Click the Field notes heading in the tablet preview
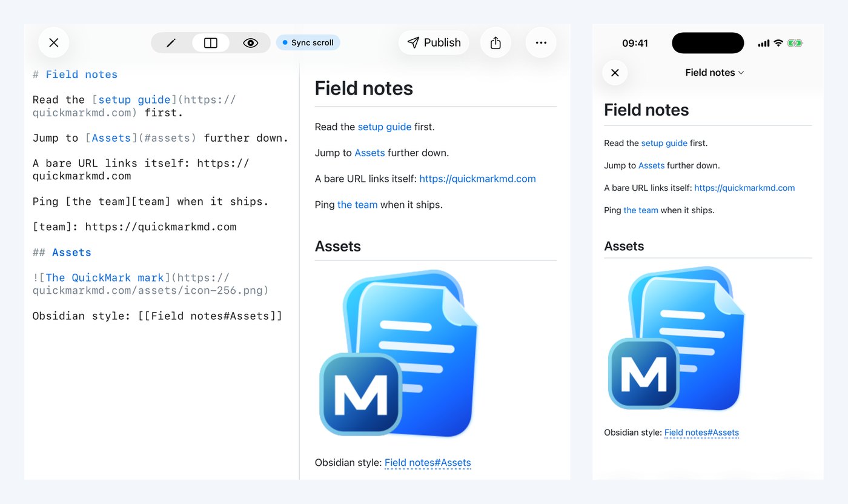 coord(363,88)
